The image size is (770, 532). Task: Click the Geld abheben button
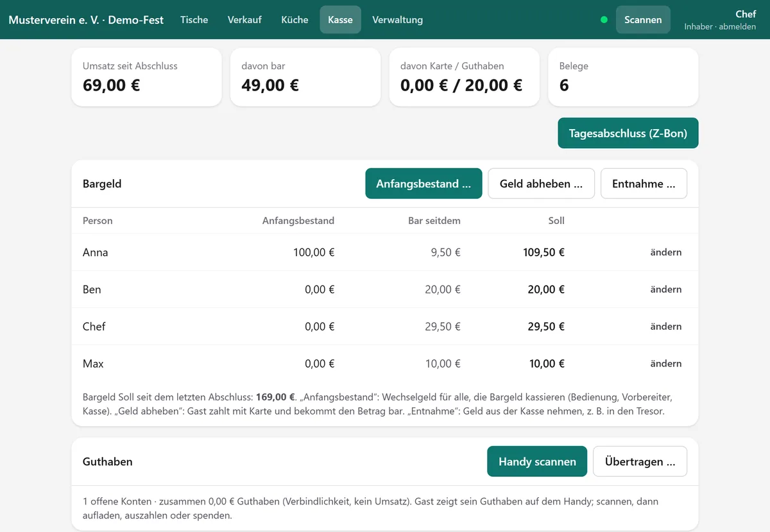coord(541,184)
